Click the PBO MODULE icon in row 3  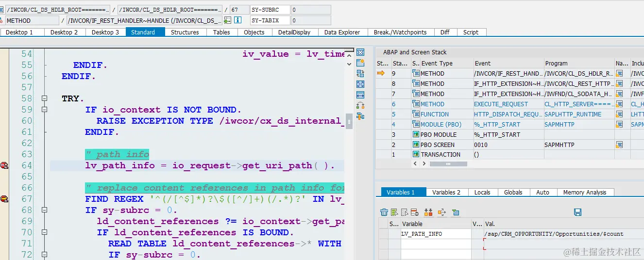(x=416, y=134)
